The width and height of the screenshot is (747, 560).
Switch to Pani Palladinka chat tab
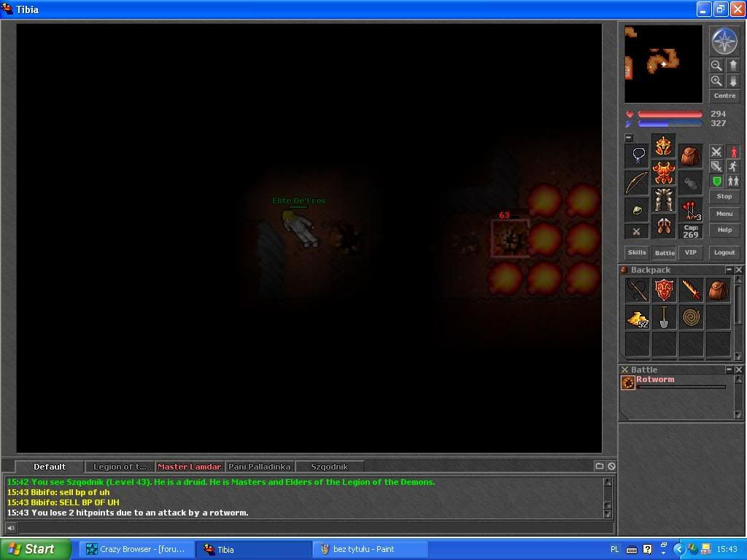[259, 467]
